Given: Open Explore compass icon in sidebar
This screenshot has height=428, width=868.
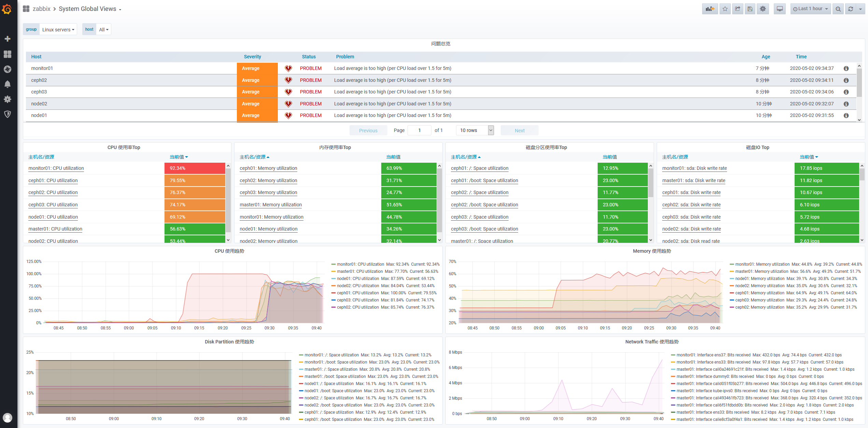Looking at the screenshot, I should [8, 69].
